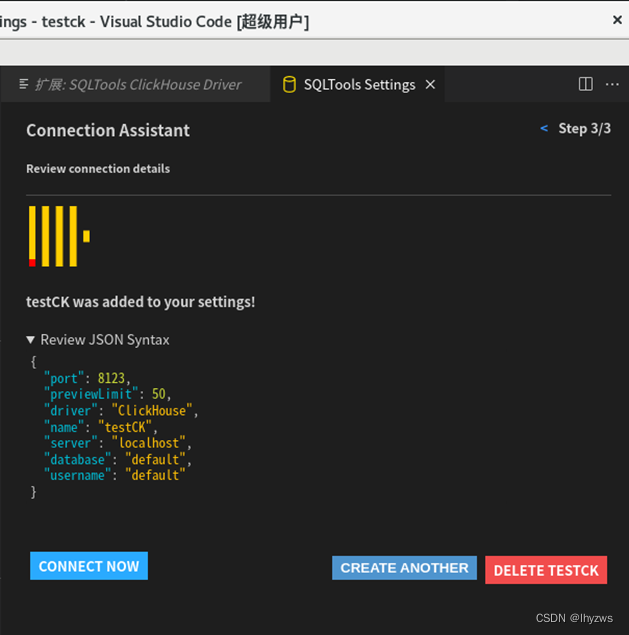Go back using the step arrow

pyautogui.click(x=544, y=129)
